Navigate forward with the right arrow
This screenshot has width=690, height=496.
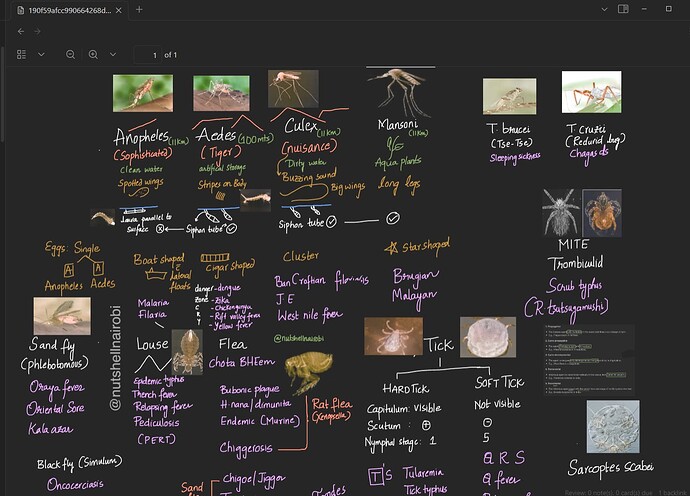[37, 31]
